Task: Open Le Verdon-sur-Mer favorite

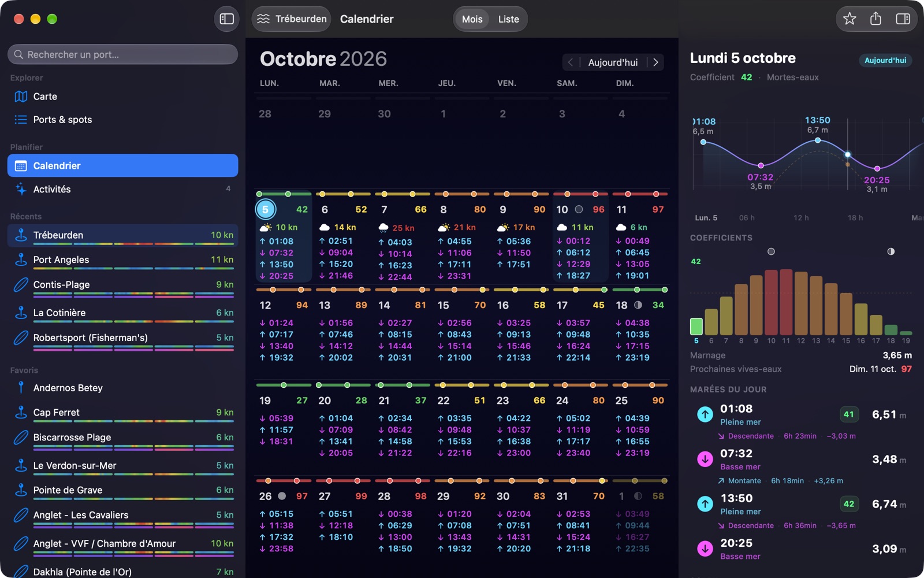Action: 122,466
